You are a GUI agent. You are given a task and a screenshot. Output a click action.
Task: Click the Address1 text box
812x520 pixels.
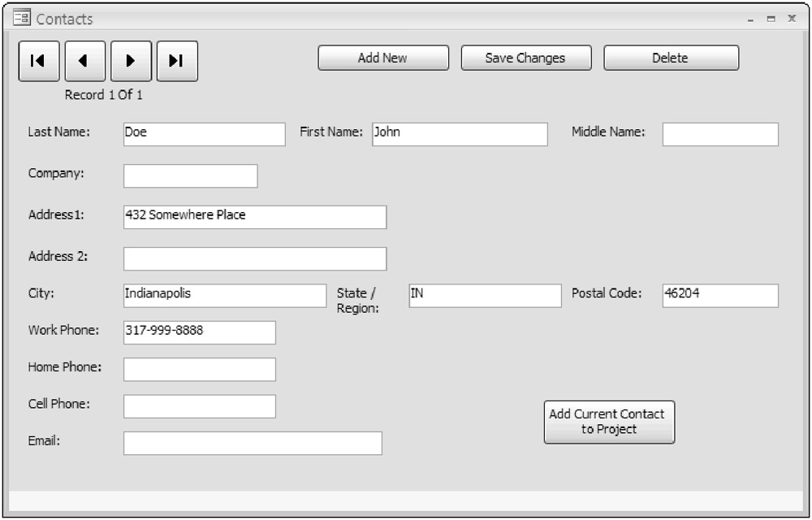[x=254, y=217]
